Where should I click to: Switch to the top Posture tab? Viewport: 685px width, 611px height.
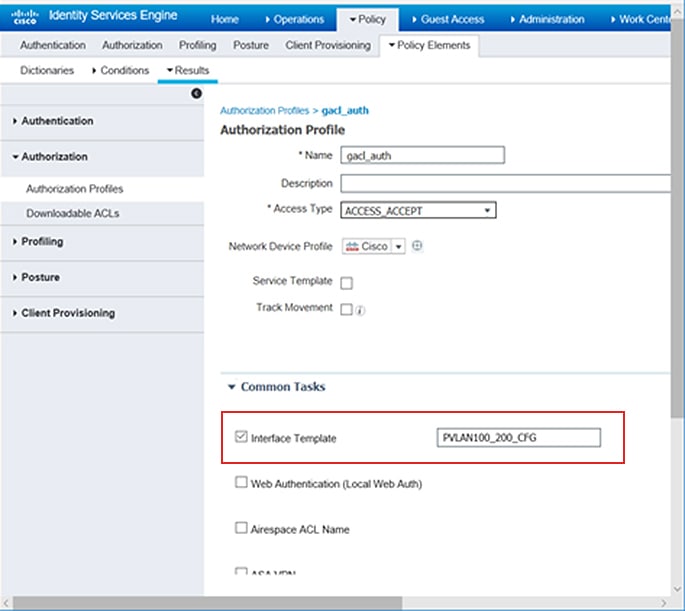coord(251,45)
